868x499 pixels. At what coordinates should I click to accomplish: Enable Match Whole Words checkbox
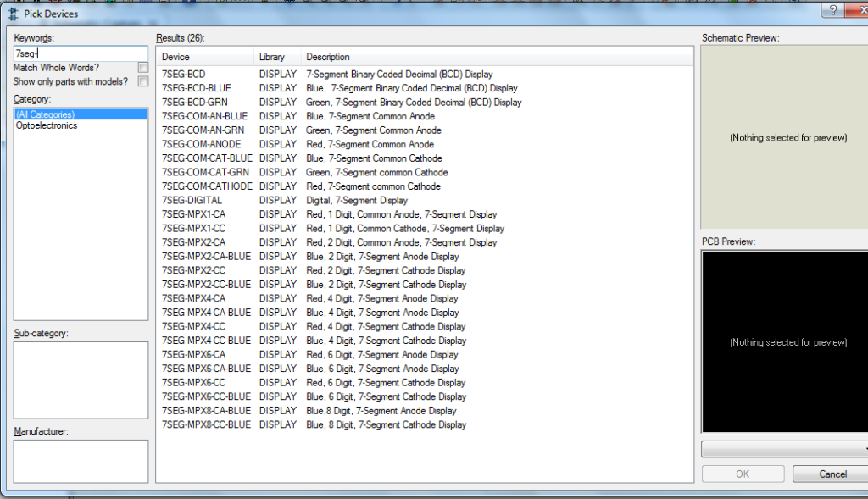(143, 67)
